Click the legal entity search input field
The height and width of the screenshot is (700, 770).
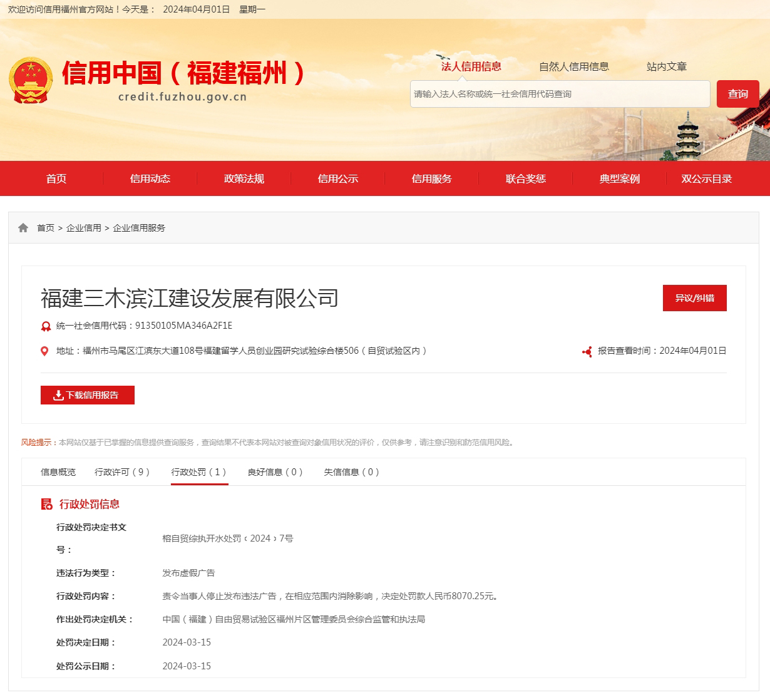pyautogui.click(x=560, y=94)
